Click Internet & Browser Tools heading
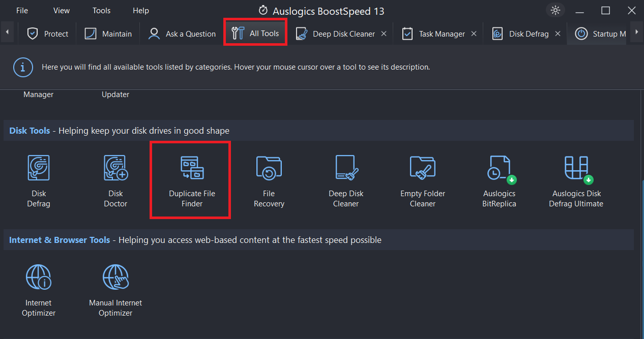Screen dimensions: 644x339 60,240
